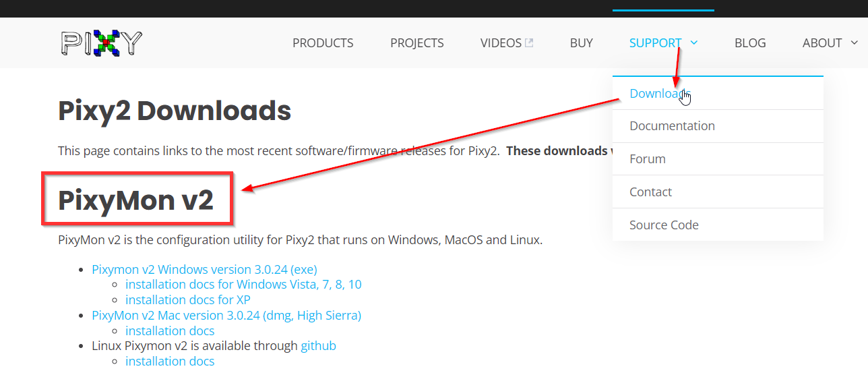Expand the ABOUT dropdown chevron
The width and height of the screenshot is (868, 375).
pos(855,43)
